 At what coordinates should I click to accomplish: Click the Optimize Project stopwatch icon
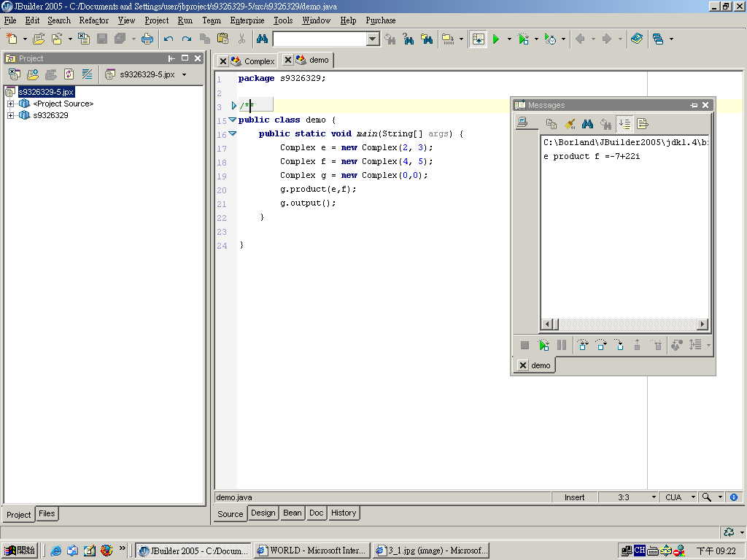pos(550,39)
